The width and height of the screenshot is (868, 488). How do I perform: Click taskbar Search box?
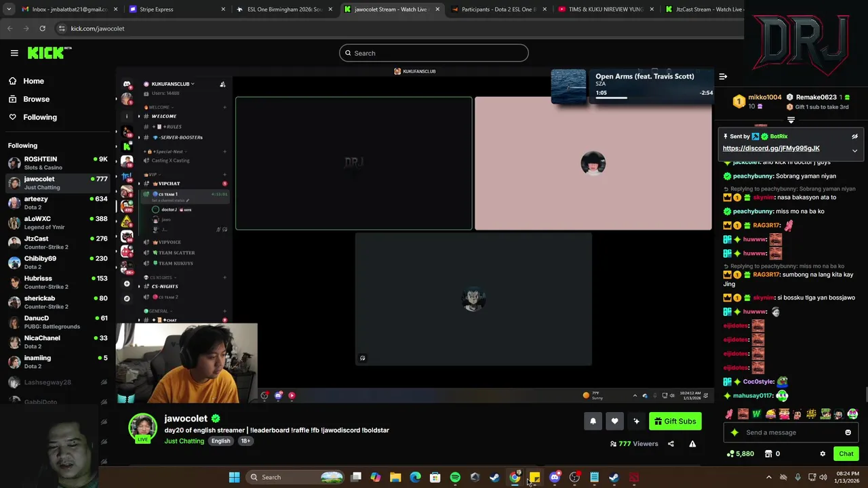point(297,477)
